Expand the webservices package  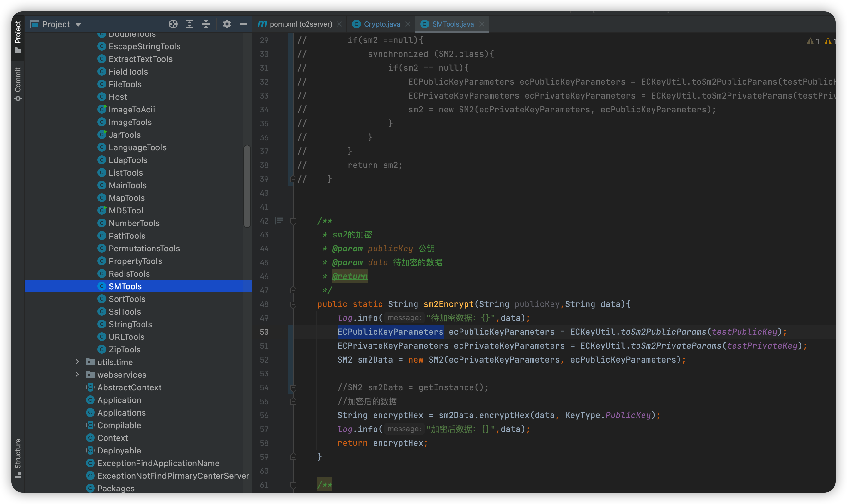[x=77, y=374]
